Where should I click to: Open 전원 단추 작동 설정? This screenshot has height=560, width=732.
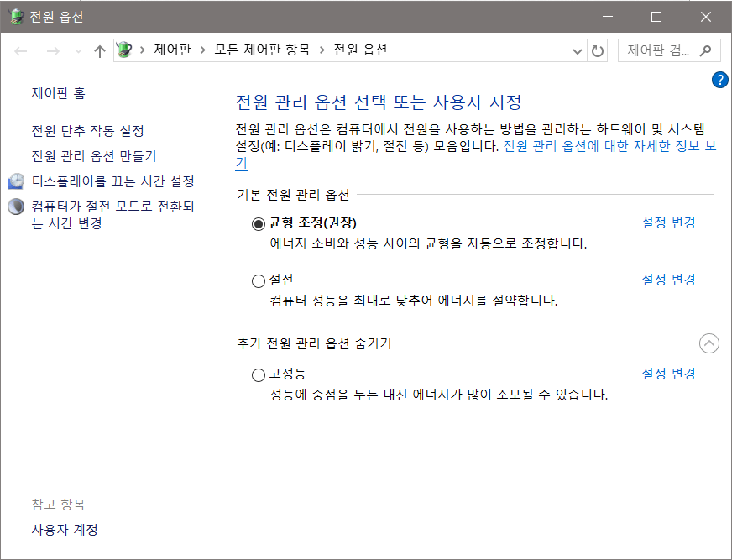[x=88, y=130]
